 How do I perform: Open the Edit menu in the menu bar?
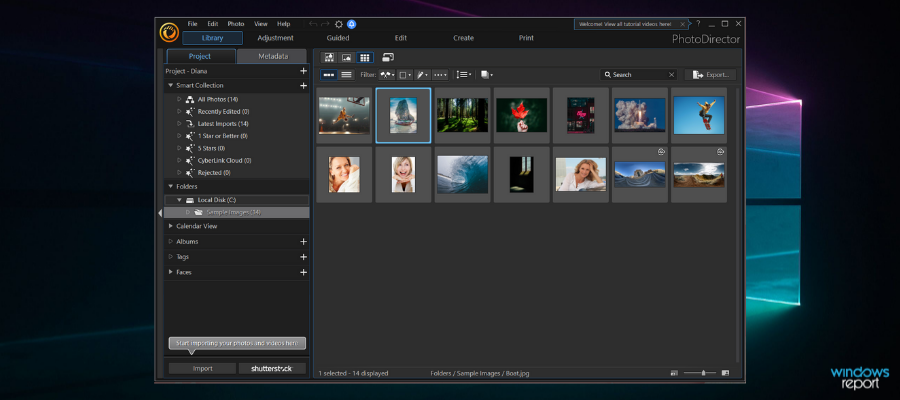213,24
